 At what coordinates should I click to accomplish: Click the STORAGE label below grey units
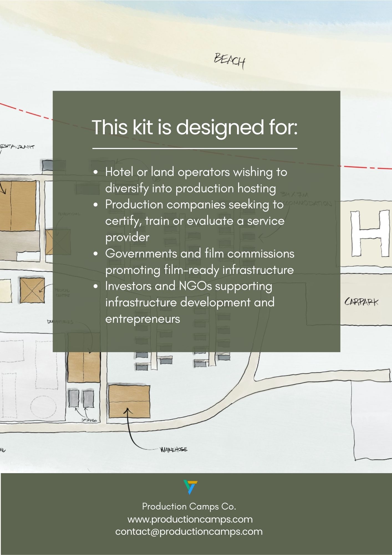click(x=89, y=420)
